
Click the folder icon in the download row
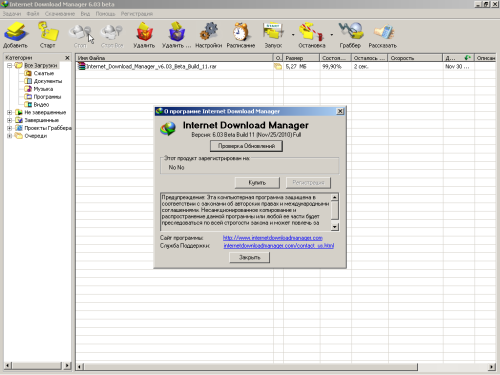278,66
